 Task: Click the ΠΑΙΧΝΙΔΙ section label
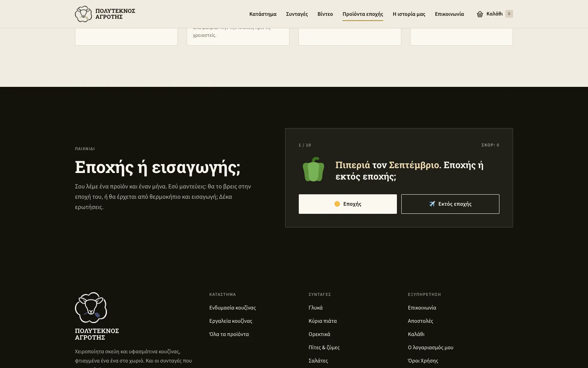[x=85, y=149]
